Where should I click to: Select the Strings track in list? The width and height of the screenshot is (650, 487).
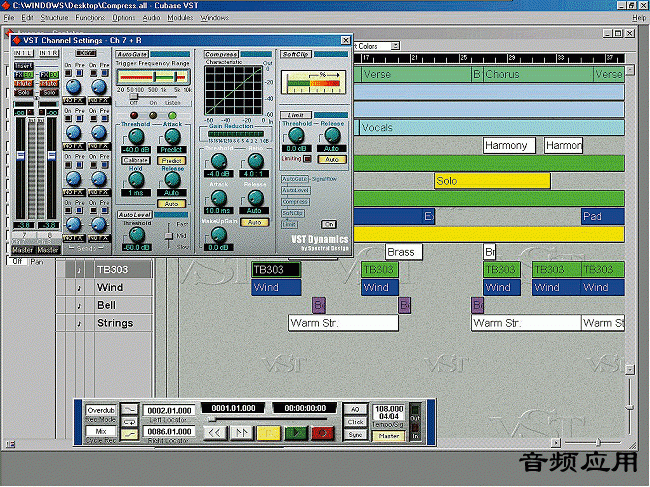tap(115, 323)
